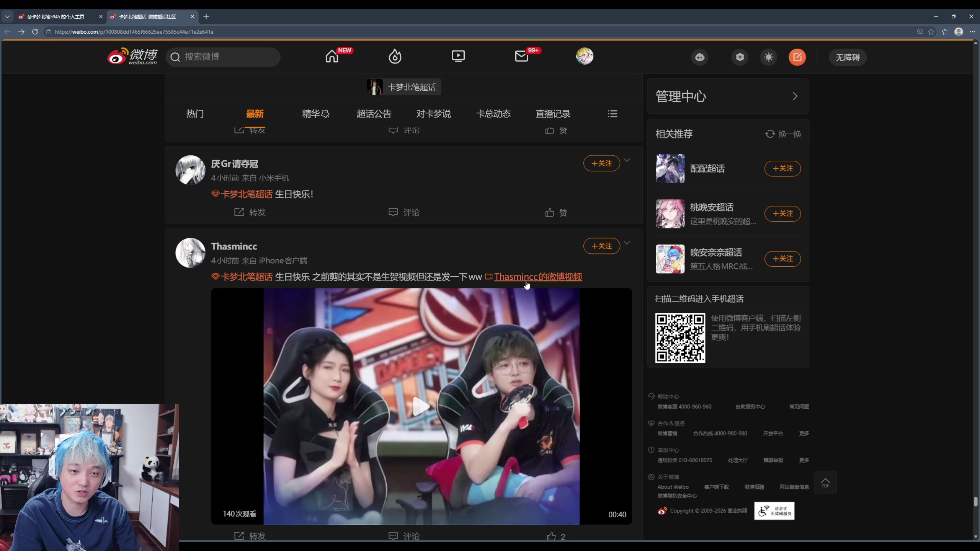Screen dimensions: 980x551
Task: Expand the 管理中心 arrow
Action: pos(795,96)
